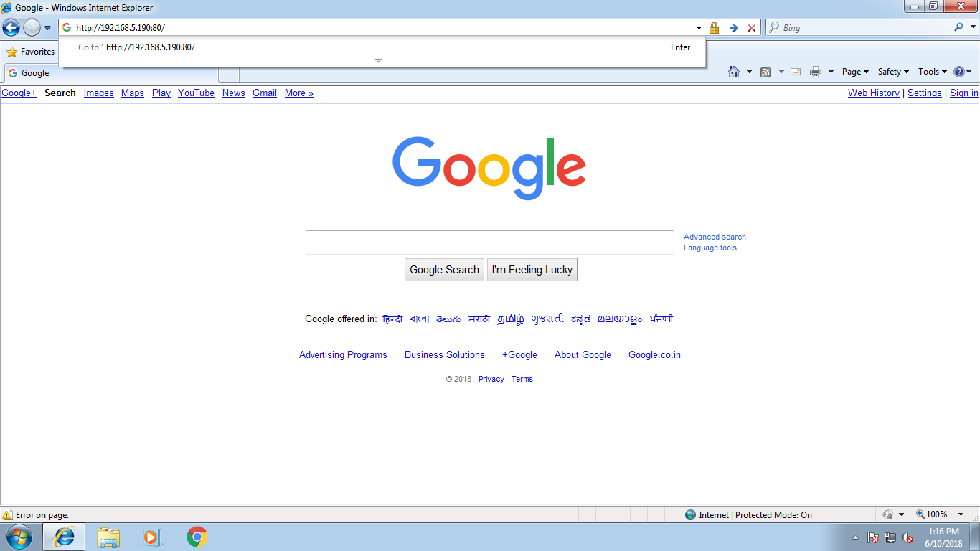The height and width of the screenshot is (551, 980).
Task: Click the I'm Feeling Lucky button
Action: pyautogui.click(x=532, y=270)
